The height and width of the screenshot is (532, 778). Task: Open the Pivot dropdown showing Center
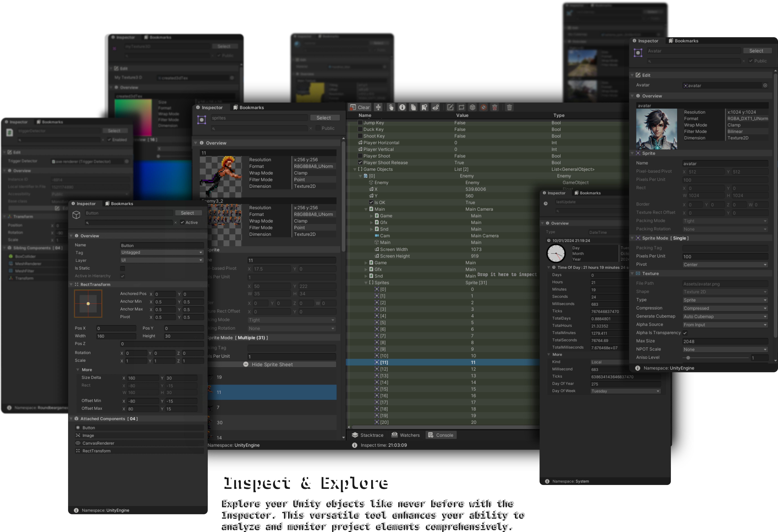(x=725, y=265)
